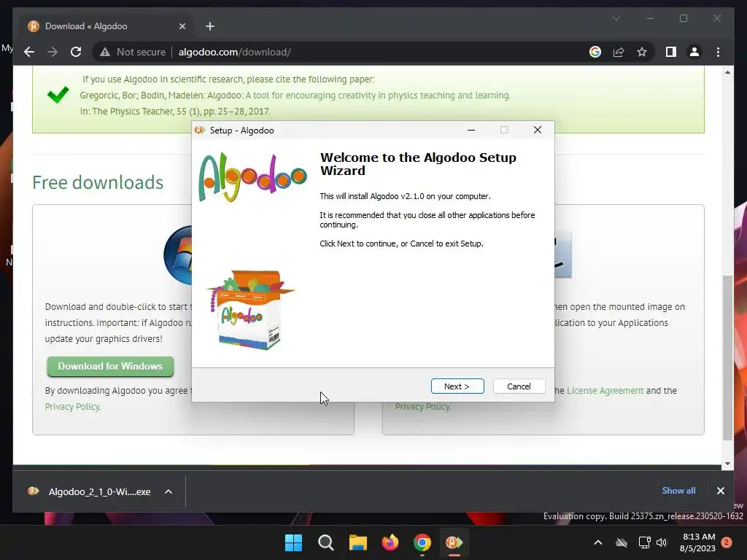The width and height of the screenshot is (747, 560).
Task: Switch to Algodoo setup in taskbar
Action: [x=454, y=542]
